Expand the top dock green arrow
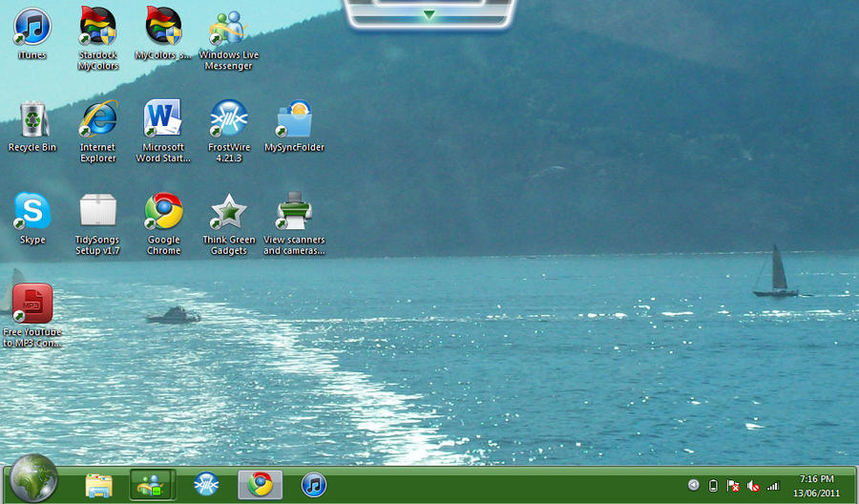The image size is (859, 504). [429, 14]
